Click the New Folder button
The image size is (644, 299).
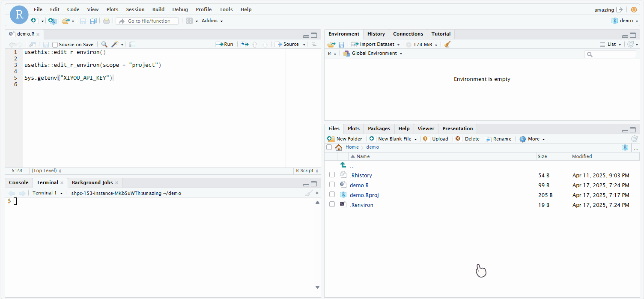point(345,139)
